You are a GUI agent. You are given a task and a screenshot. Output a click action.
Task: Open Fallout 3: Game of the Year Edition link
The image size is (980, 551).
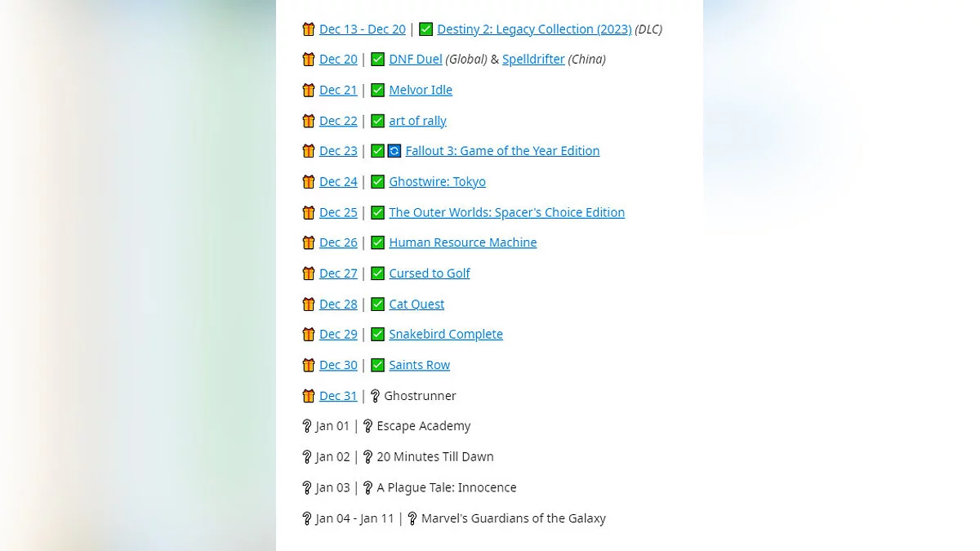tap(502, 151)
